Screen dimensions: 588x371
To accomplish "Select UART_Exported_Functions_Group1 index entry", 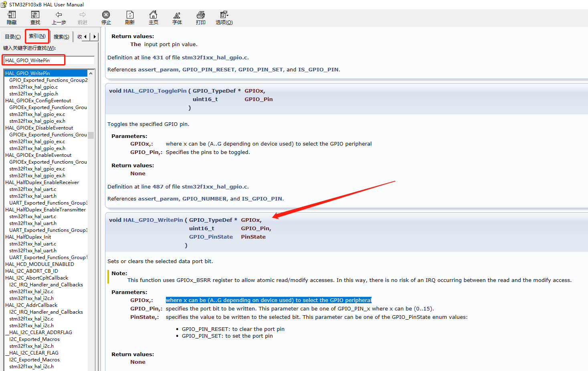I will point(48,257).
